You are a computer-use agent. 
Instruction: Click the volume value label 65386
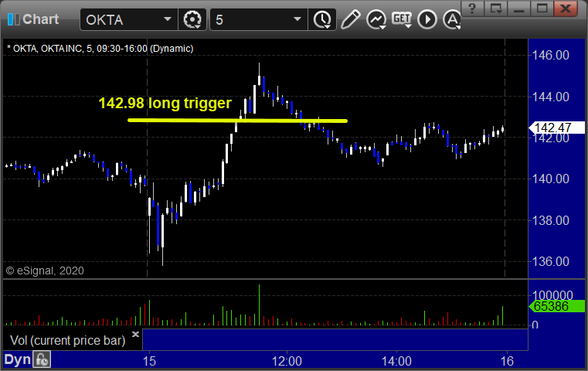(556, 306)
